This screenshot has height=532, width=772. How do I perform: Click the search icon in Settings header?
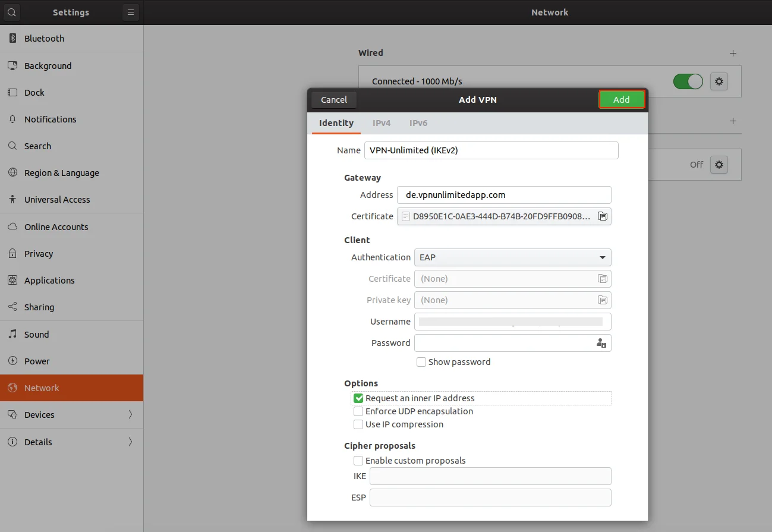[12, 12]
